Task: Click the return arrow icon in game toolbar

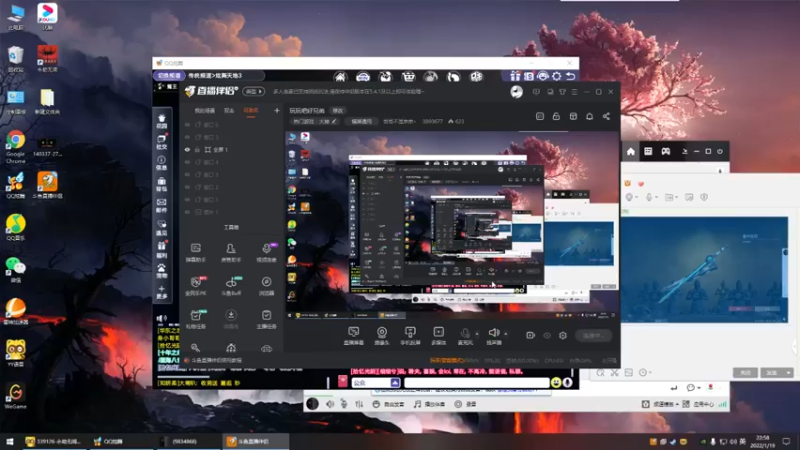Action: coord(570,76)
